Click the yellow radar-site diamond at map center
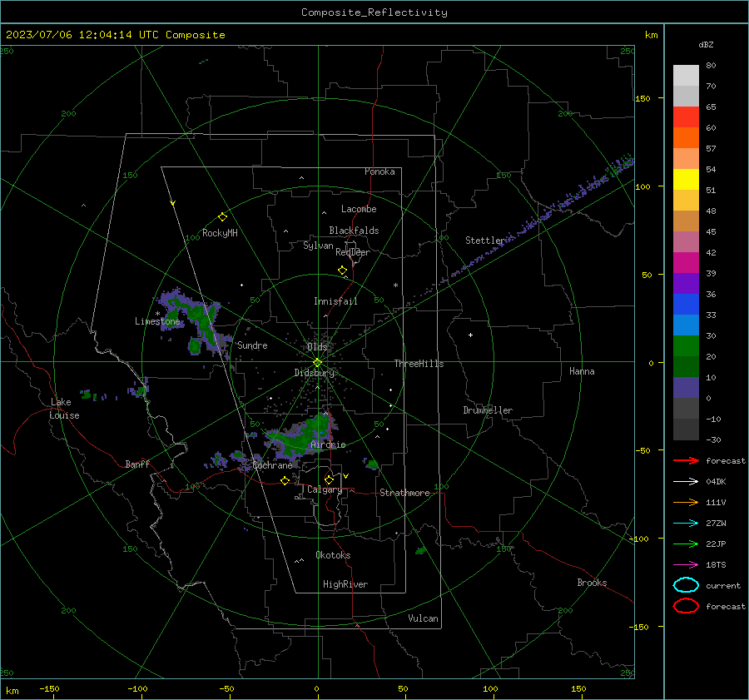Screen dimensions: 749x700 click(317, 363)
